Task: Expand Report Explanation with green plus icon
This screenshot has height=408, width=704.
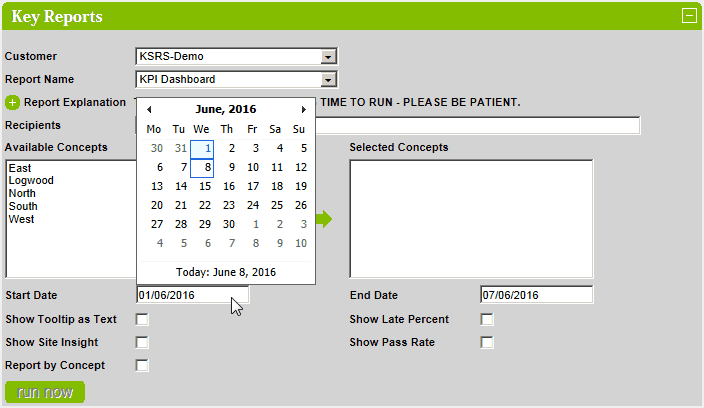Action: click(13, 103)
